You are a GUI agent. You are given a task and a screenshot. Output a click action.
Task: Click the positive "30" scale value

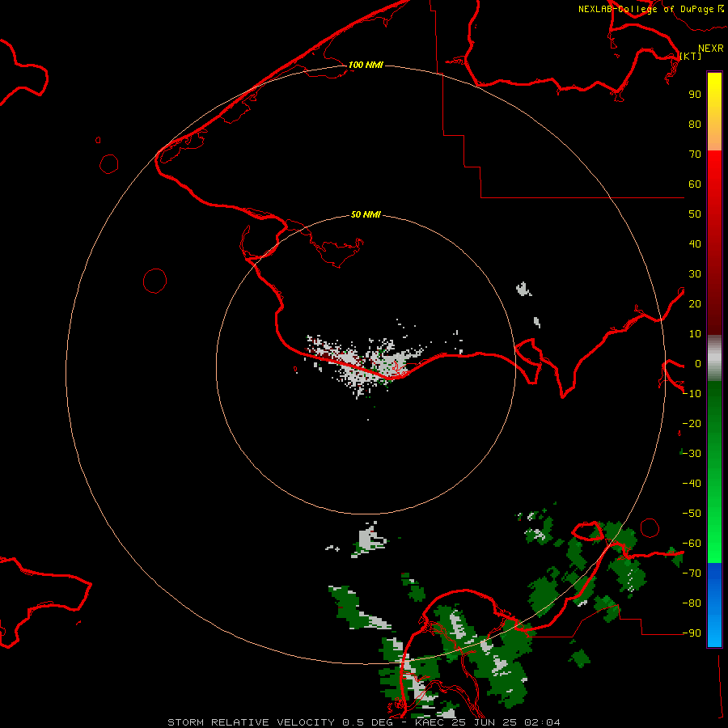(x=695, y=274)
